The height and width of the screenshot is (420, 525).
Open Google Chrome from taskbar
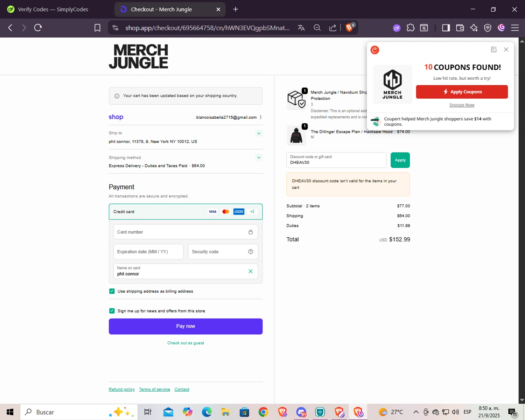[263, 412]
